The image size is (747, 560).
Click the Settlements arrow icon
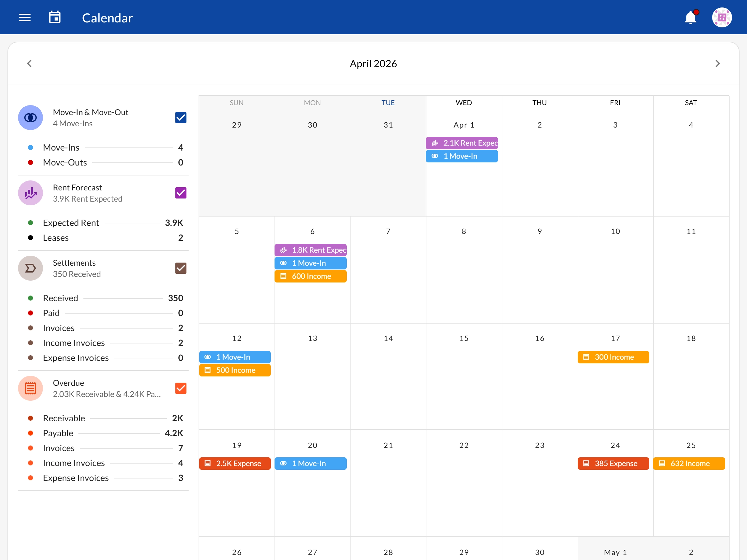coord(31,268)
